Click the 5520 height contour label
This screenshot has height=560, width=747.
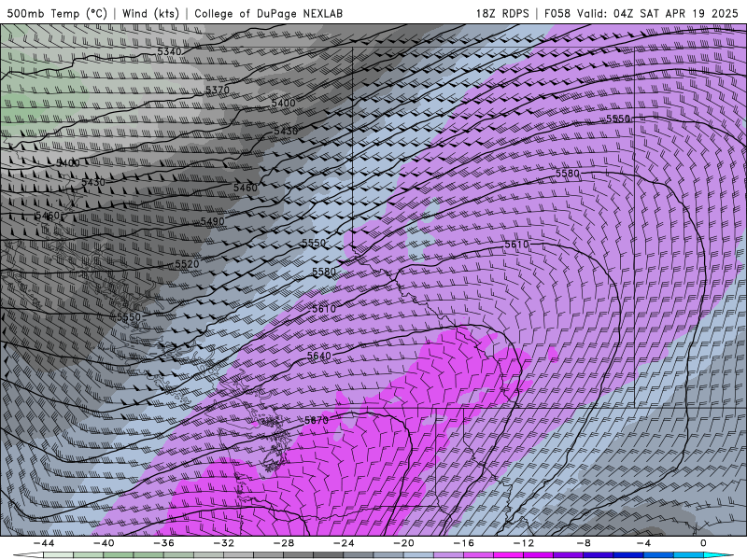tap(187, 264)
